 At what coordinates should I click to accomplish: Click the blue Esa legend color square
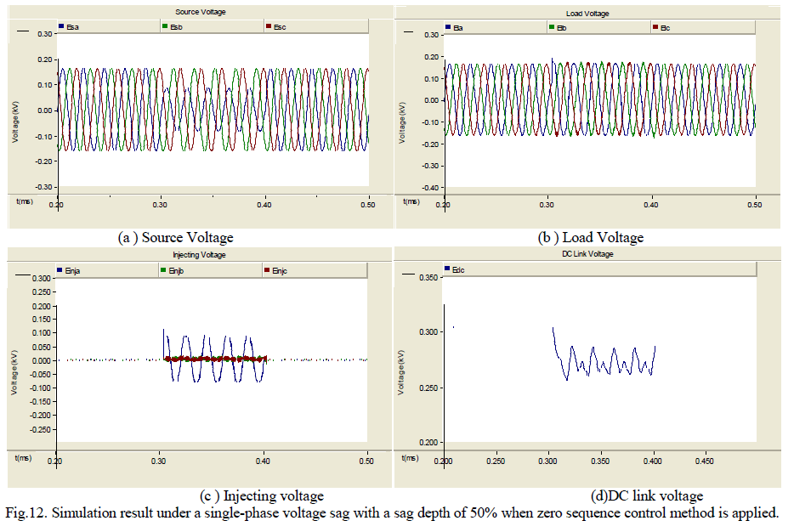61,25
